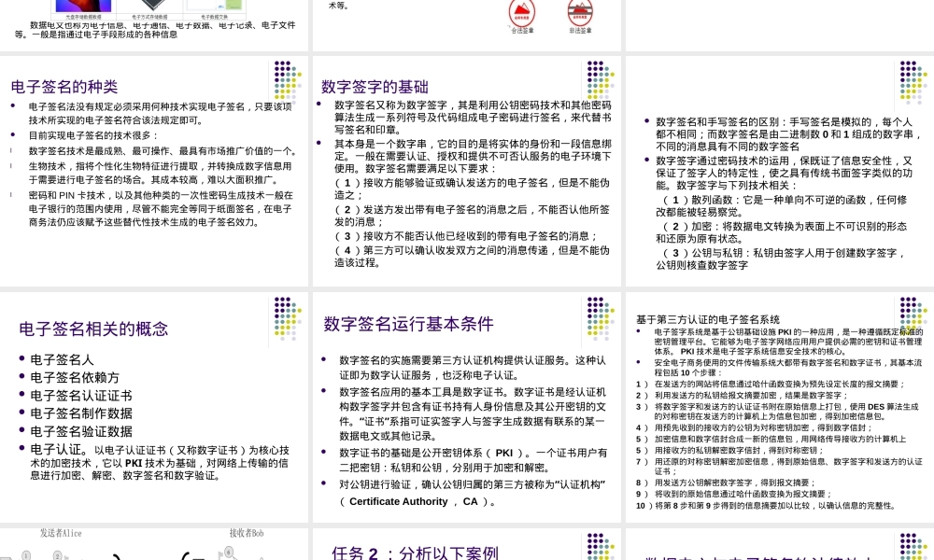This screenshot has width=934, height=560.
Task: Select the slide showing 发送者Alice and 接收者Bob
Action: [x=154, y=544]
